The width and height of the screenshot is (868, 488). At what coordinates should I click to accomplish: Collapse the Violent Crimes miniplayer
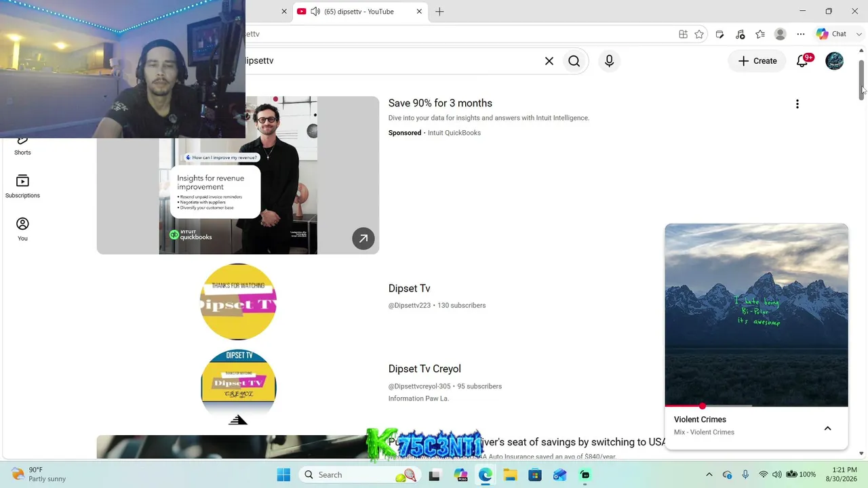(827, 428)
